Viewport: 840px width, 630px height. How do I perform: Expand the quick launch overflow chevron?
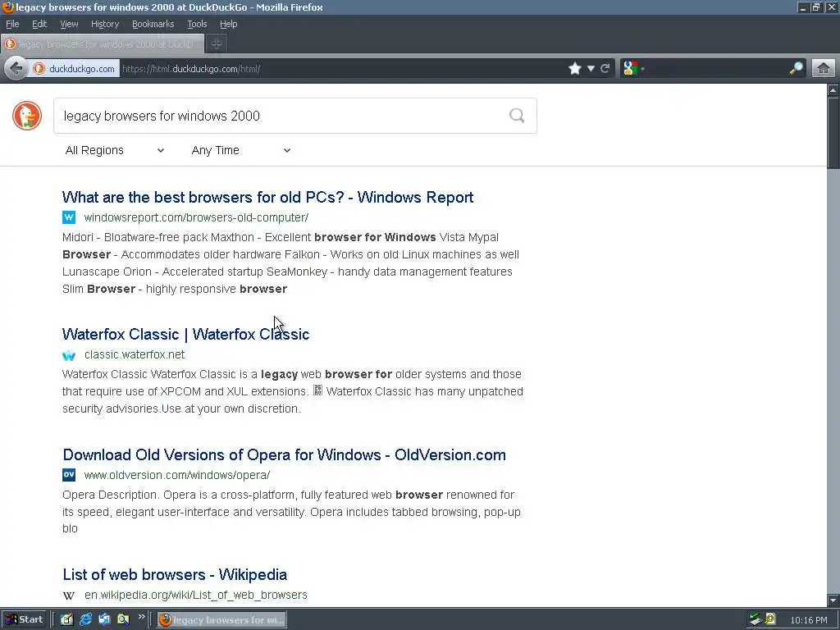pyautogui.click(x=141, y=617)
